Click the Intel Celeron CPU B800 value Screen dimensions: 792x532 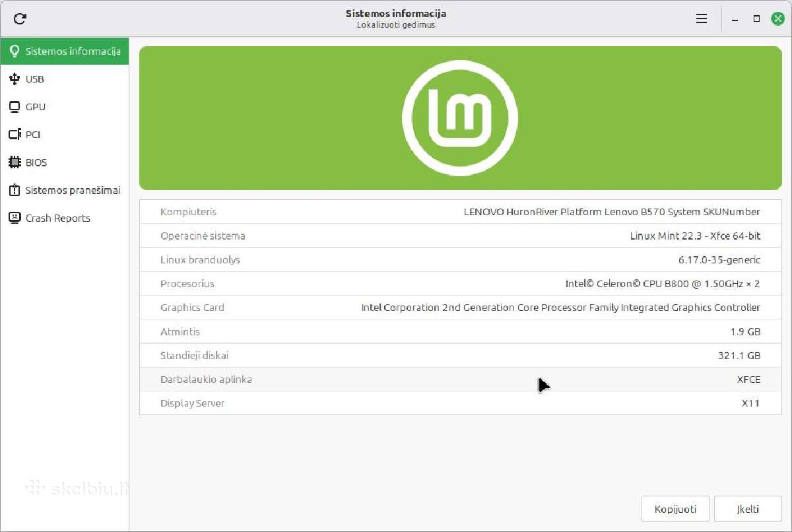pos(663,284)
